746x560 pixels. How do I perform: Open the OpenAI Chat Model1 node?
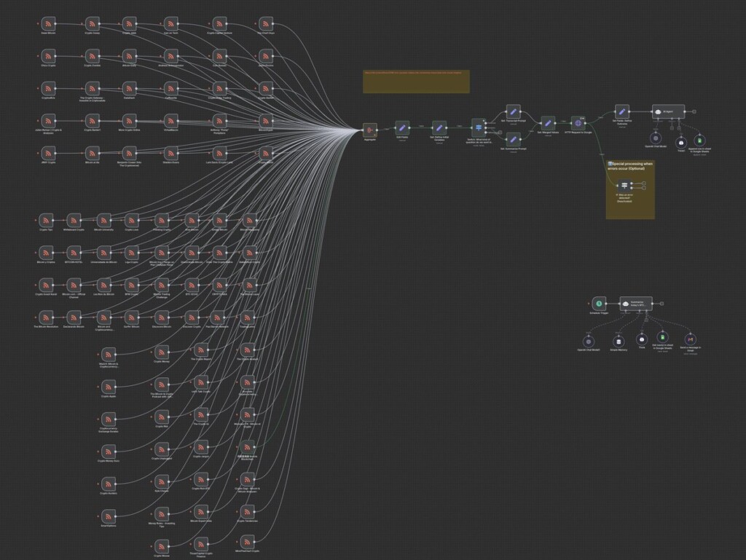[589, 342]
